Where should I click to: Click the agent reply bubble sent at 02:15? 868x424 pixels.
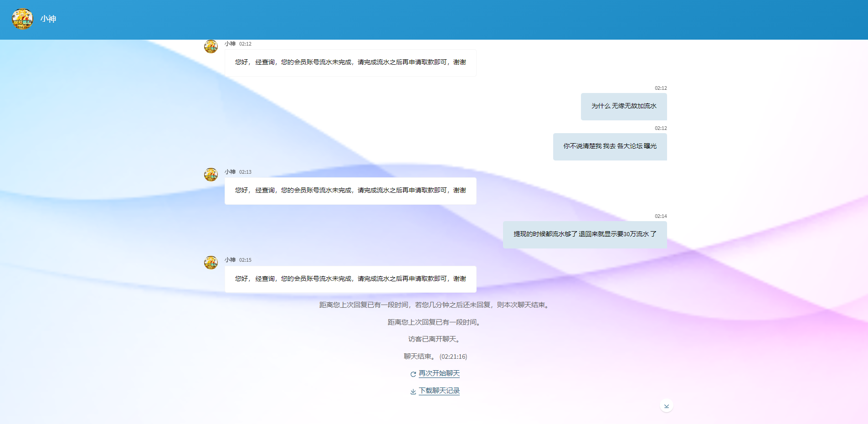[x=350, y=279]
